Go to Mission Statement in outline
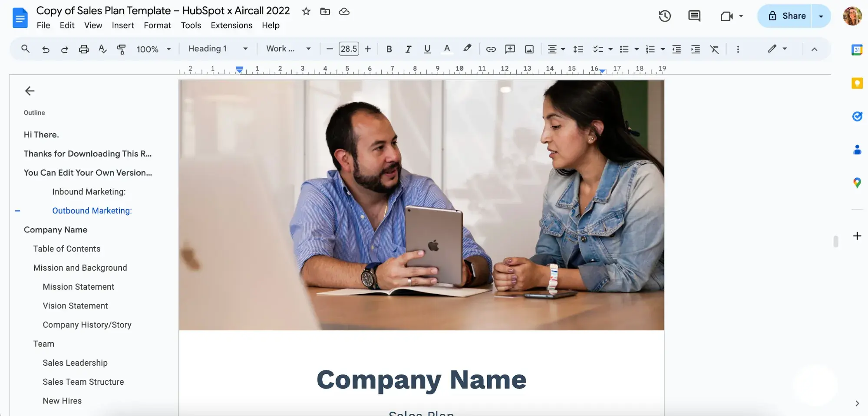Screen dimensions: 868x416 click(79, 287)
